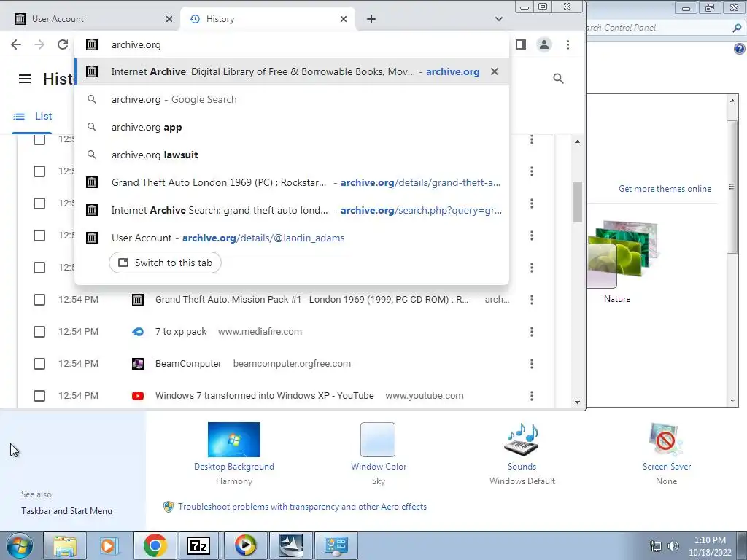Open the Chrome tab search dropdown arrow
Screen dimensions: 747x560
(499, 19)
